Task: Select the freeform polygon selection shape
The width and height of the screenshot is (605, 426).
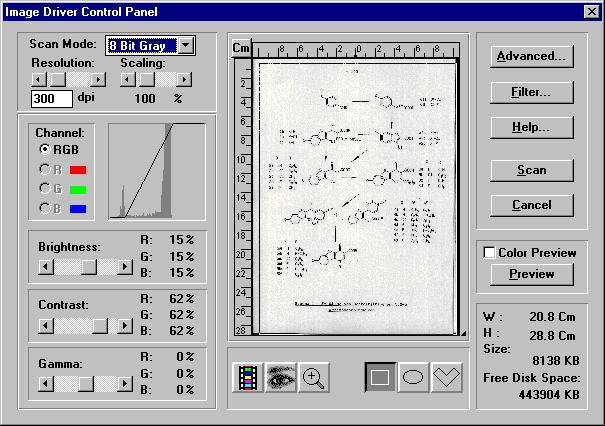Action: click(x=446, y=377)
